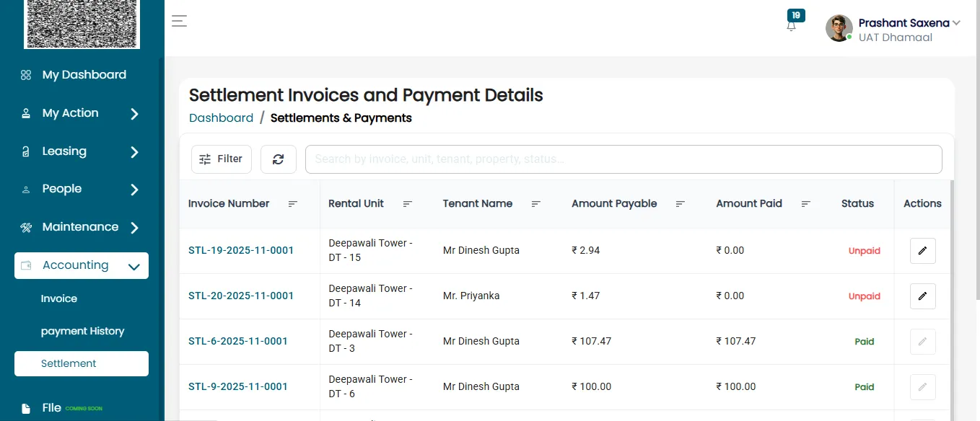The image size is (980, 421).
Task: Go to Dashboard breadcrumb link
Action: [x=221, y=118]
